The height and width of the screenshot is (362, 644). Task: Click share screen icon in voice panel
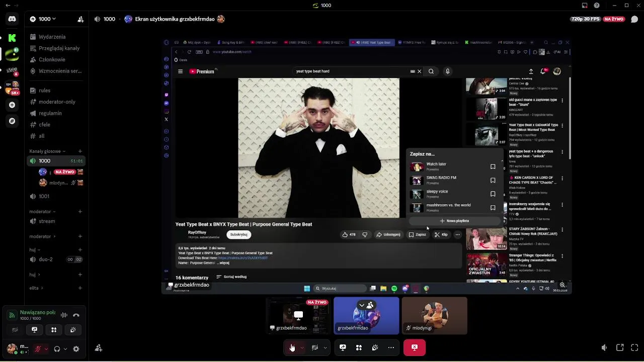[34, 330]
